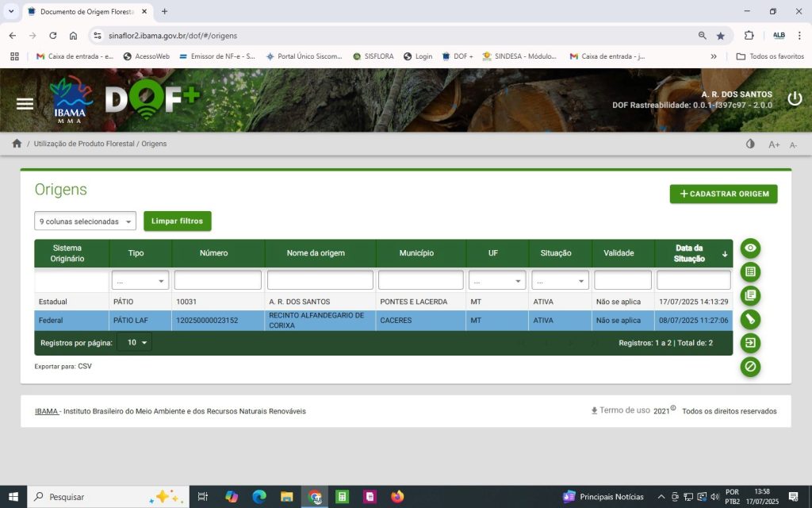Open the hamburger main menu
Viewport: 812px width, 508px height.
[x=25, y=104]
